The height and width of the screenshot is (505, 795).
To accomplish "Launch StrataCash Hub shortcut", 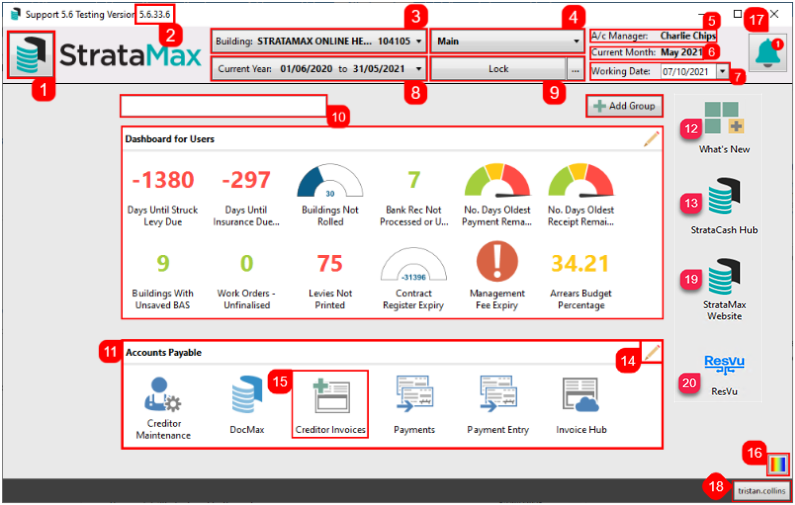I will (724, 197).
